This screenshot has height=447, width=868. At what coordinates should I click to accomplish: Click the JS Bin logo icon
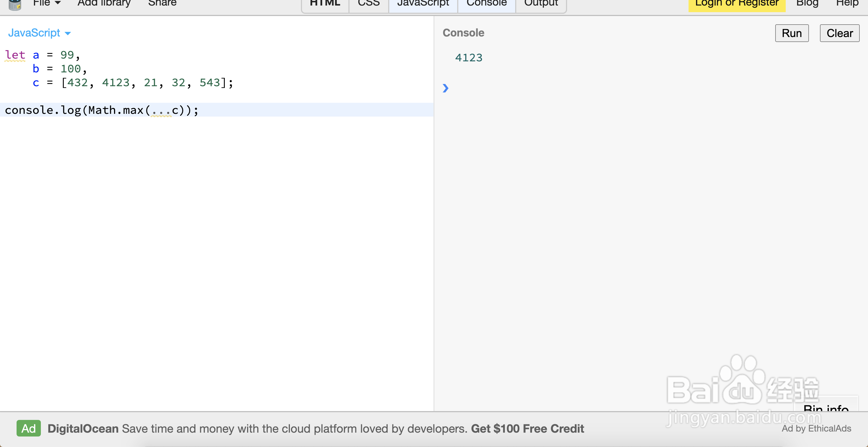(x=15, y=5)
